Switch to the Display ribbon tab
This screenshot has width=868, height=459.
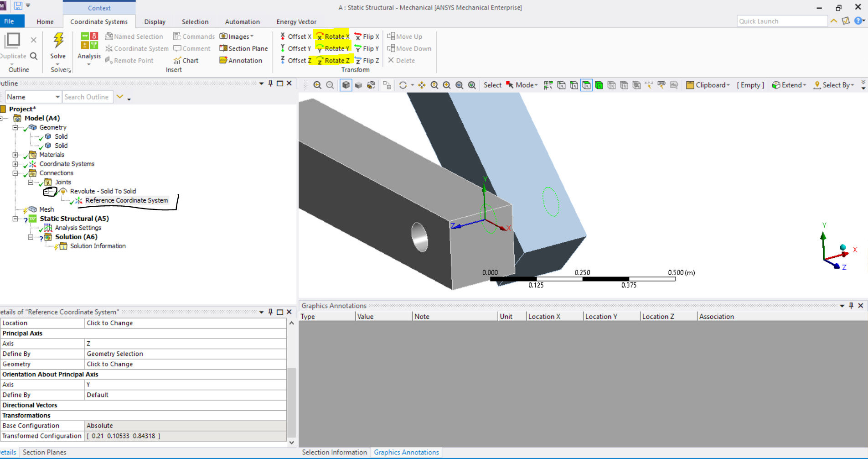point(155,21)
